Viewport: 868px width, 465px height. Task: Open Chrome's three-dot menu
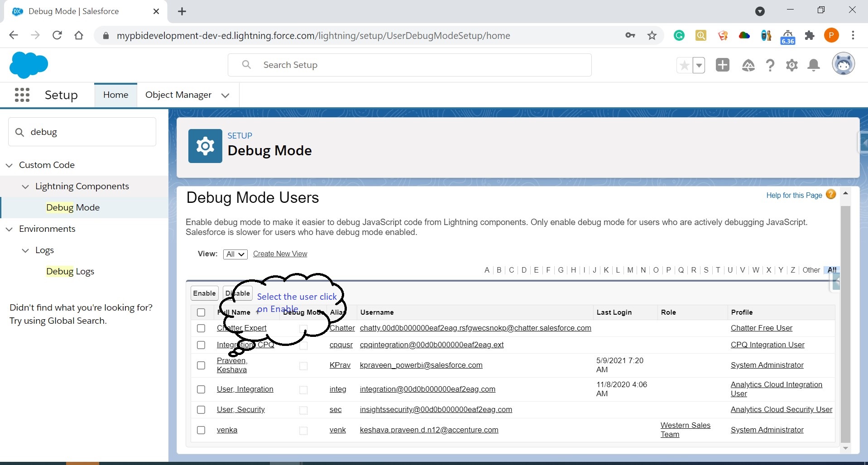[853, 35]
